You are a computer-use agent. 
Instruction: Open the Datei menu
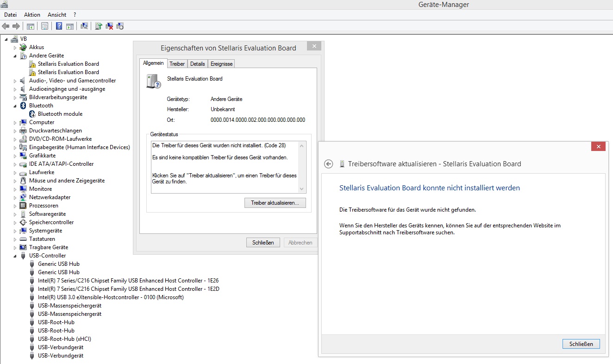(x=10, y=15)
